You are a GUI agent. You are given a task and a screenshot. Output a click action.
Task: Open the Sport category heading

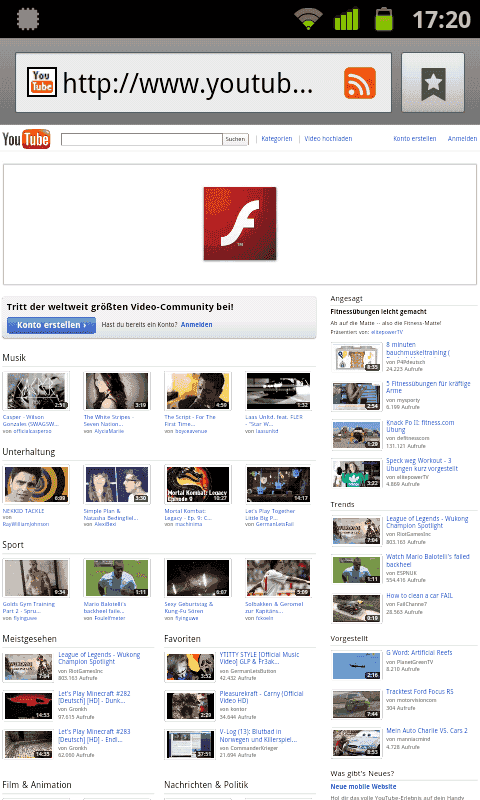(x=13, y=545)
